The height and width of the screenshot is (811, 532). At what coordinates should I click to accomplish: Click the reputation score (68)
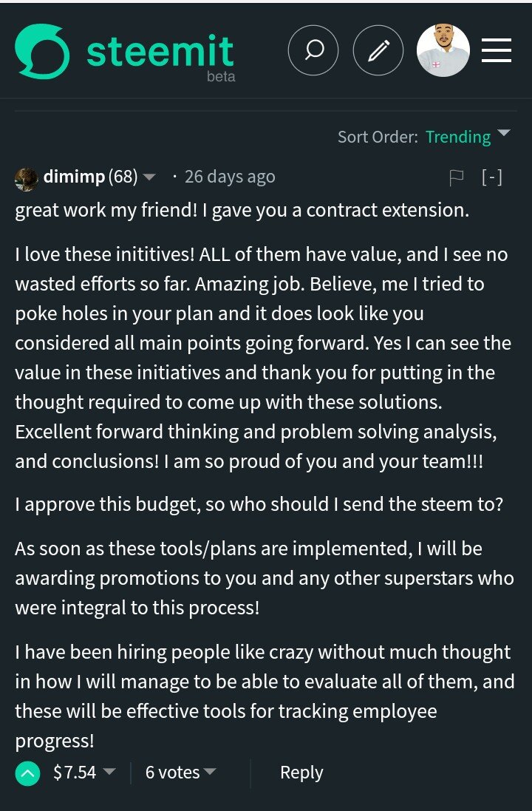123,177
